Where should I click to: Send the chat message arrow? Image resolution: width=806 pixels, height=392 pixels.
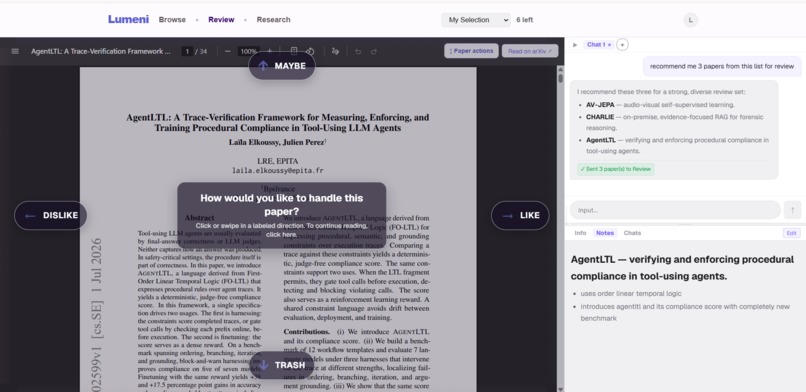(x=792, y=210)
